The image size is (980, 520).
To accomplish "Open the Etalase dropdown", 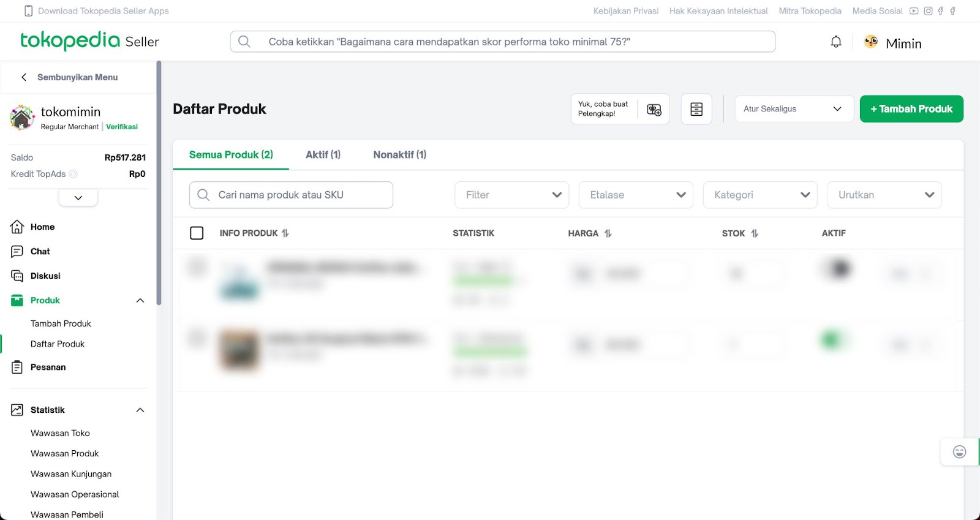I will pyautogui.click(x=636, y=195).
